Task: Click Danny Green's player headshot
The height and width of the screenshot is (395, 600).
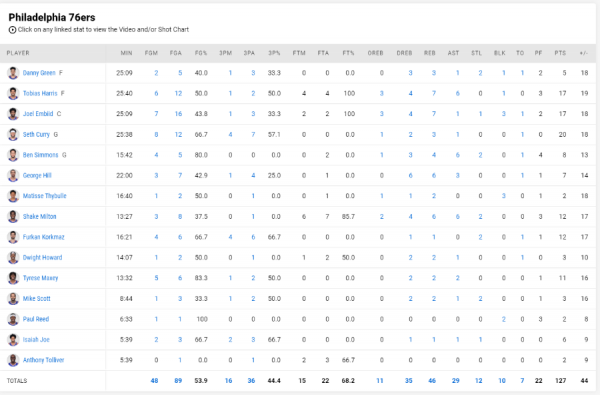Action: tap(13, 73)
